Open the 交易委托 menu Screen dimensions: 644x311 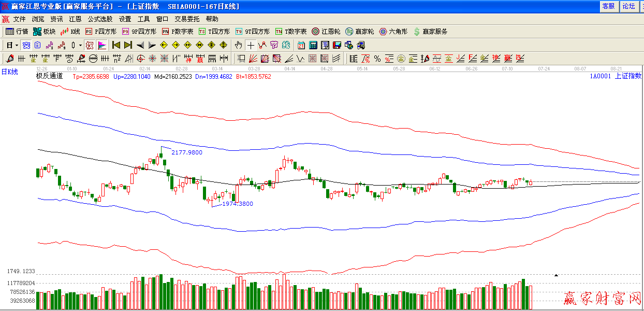187,19
